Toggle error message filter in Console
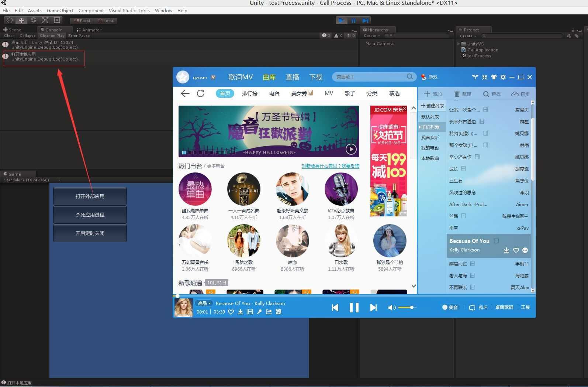Viewport: 588px width, 387px height. tap(350, 35)
